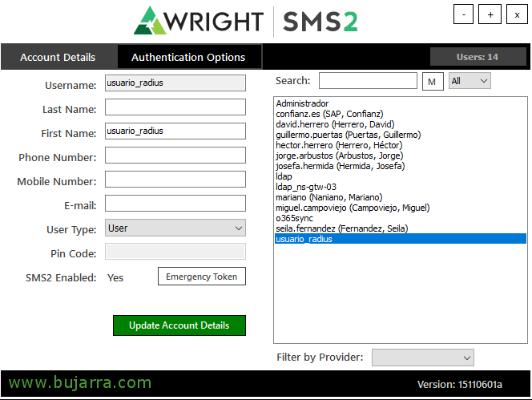The width and height of the screenshot is (532, 400).
Task: Click the M button next to Search
Action: click(x=433, y=82)
